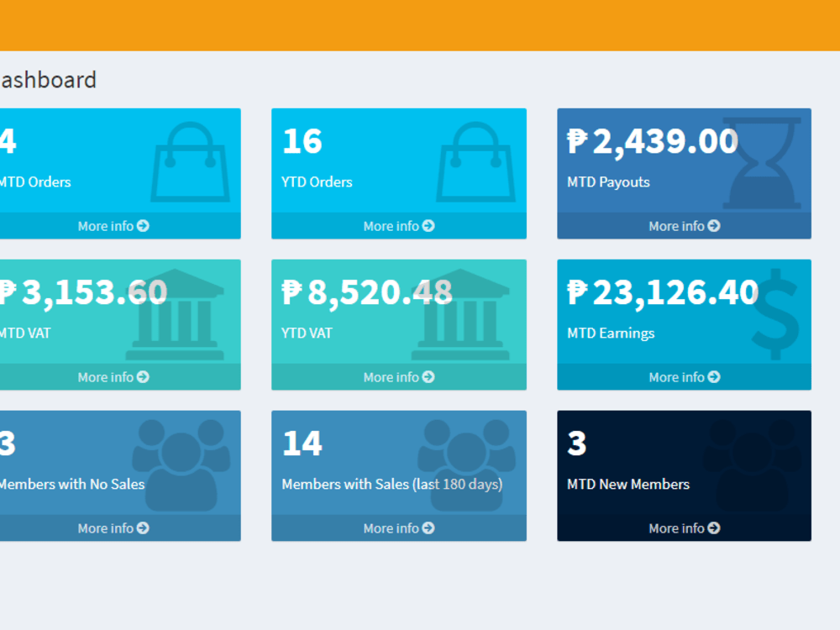Click the bank building icon on MTD VAT
840x630 pixels.
pos(175,314)
